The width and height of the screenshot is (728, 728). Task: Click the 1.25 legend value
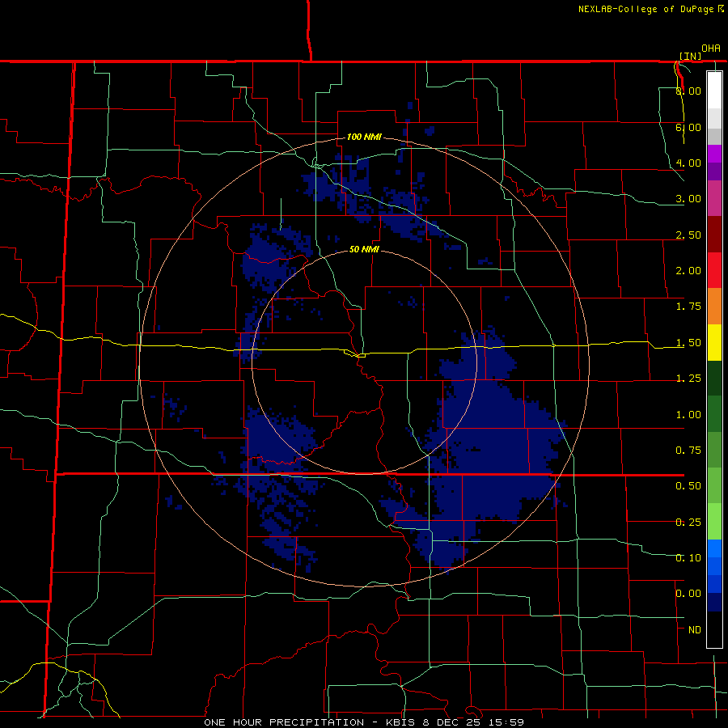point(688,379)
